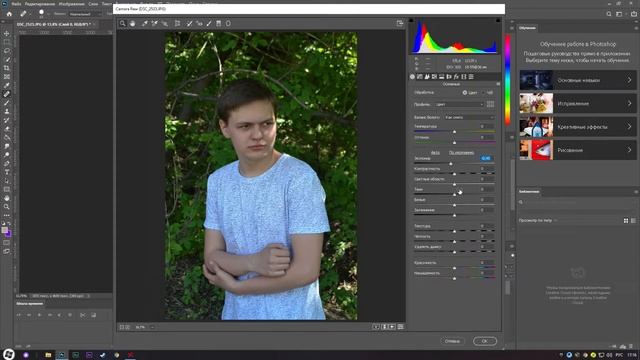Toggle Camera Raw full screen mode icon
640x360 pixels.
400,24
